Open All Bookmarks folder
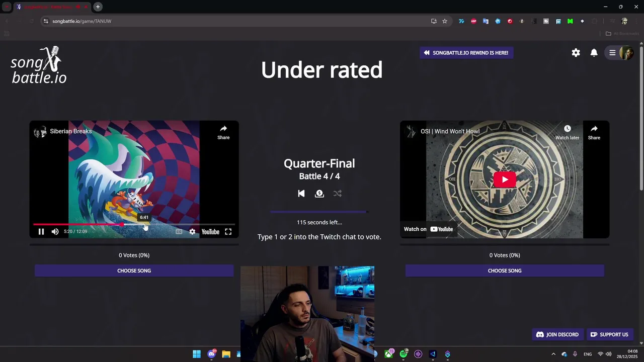Image resolution: width=644 pixels, height=362 pixels. point(622,34)
